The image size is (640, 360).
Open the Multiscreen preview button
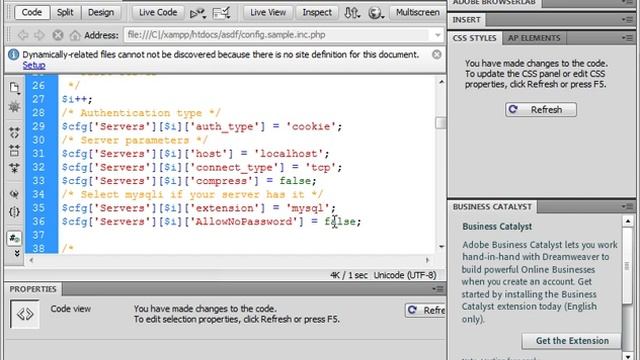418,13
